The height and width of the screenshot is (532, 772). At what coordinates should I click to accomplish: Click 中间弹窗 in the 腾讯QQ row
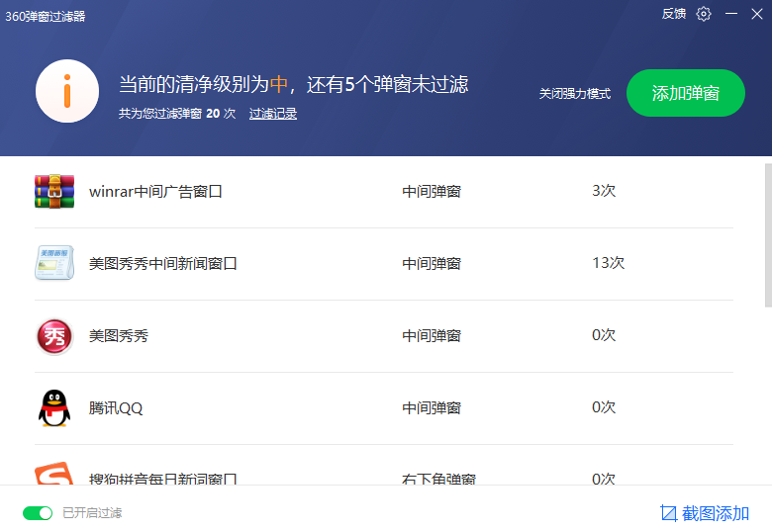point(432,408)
